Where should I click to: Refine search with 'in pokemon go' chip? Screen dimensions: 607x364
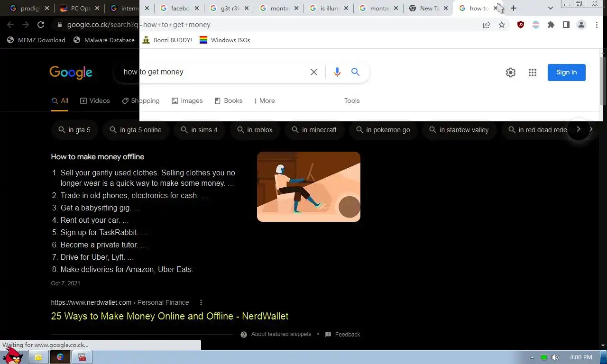(x=383, y=130)
